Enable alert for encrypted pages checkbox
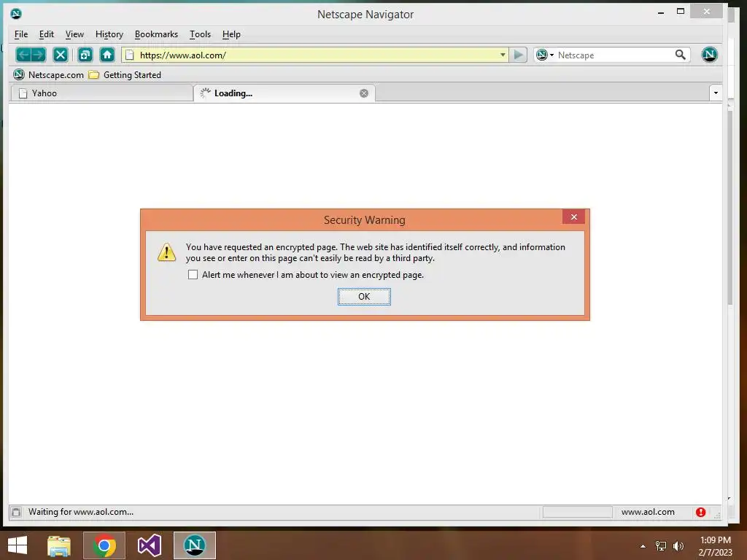The width and height of the screenshot is (747, 560). pos(193,275)
